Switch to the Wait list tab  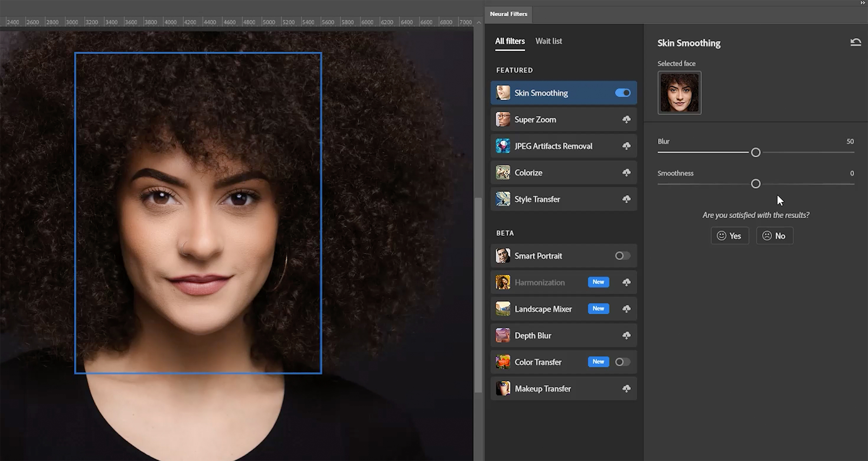pos(549,41)
